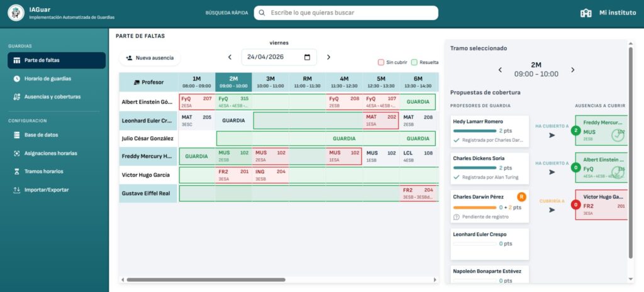Go to next day with right chevron
644x292 pixels.
pos(328,57)
